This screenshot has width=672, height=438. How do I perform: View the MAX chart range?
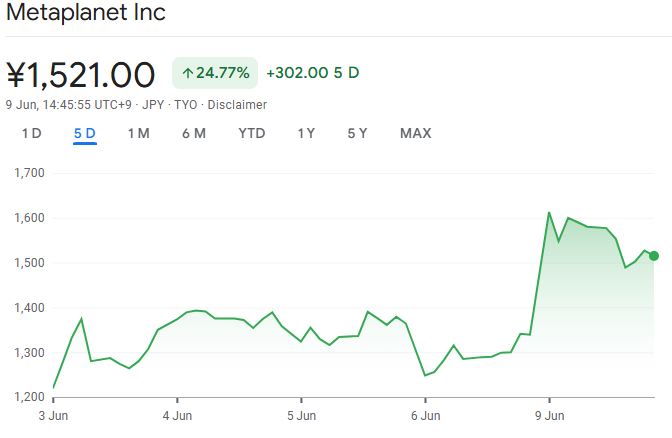(415, 133)
